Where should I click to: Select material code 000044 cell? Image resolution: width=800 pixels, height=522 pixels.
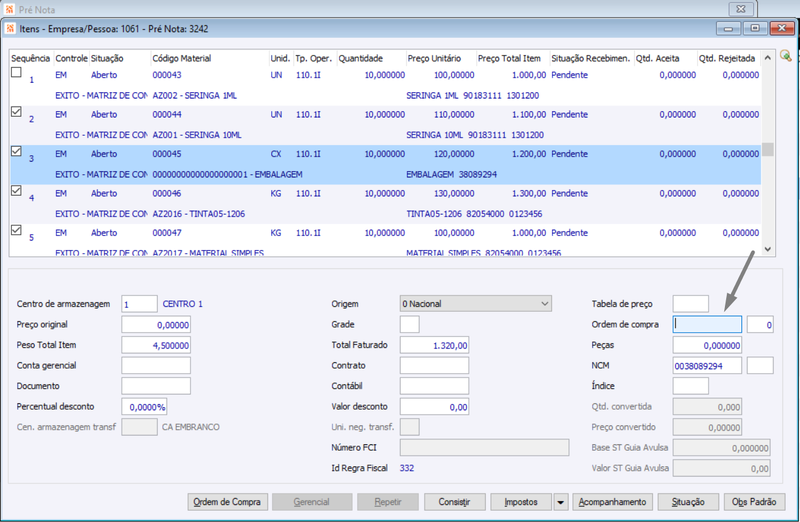[167, 114]
